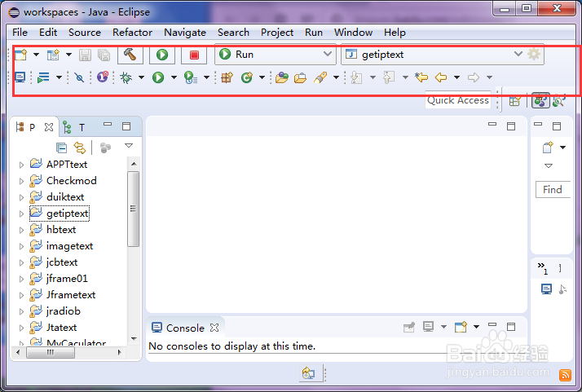
Task: Toggle Skip All Breakpoints
Action: (x=79, y=77)
